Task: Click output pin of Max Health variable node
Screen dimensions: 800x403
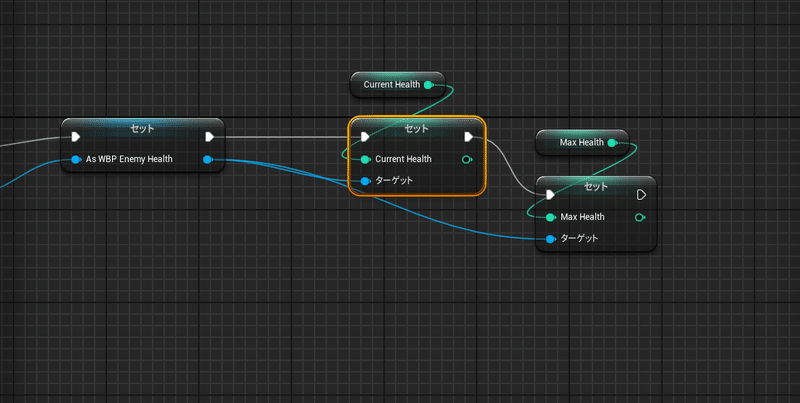Action: [612, 143]
